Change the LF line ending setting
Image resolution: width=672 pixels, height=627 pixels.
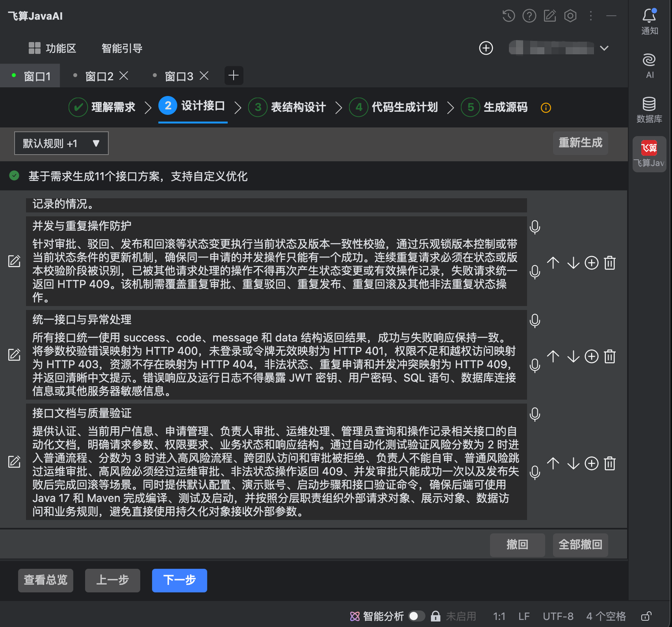coord(524,616)
